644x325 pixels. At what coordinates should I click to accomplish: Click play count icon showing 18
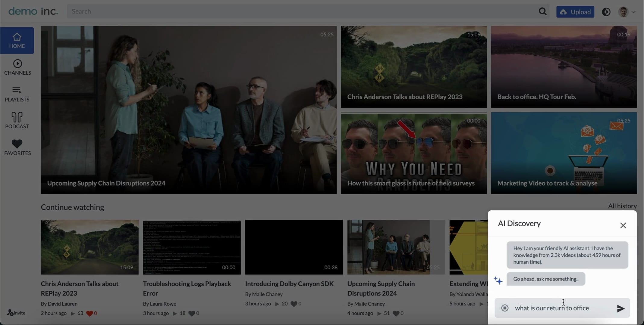175,313
